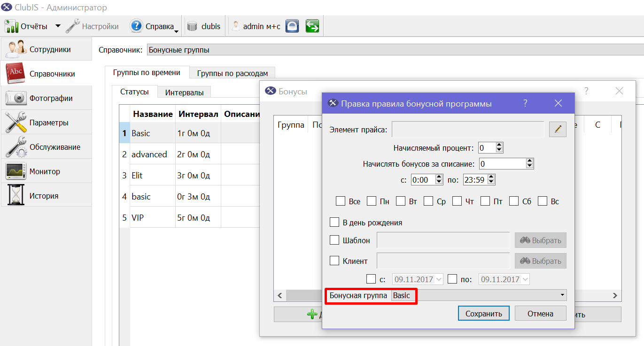
Task: Tick the Шаблон checkbox
Action: point(334,240)
